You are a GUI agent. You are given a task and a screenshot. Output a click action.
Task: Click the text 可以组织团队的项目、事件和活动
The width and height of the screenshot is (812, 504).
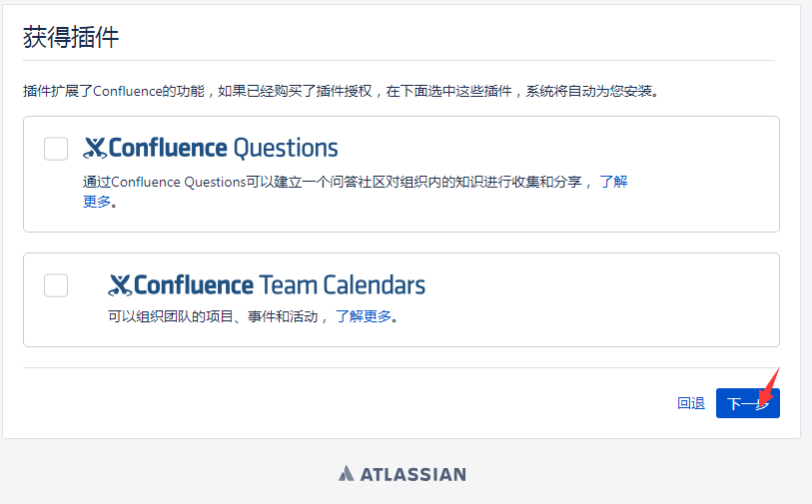[x=213, y=316]
